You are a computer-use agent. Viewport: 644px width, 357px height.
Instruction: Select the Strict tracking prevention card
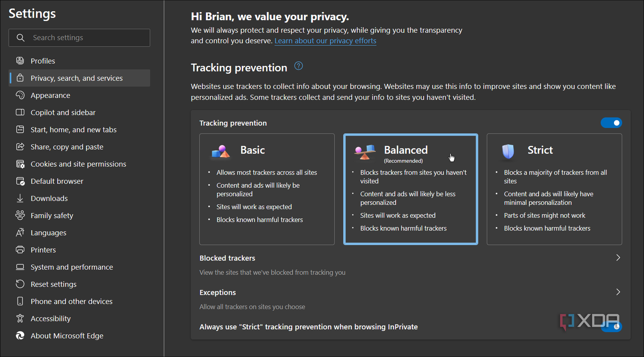tap(554, 189)
